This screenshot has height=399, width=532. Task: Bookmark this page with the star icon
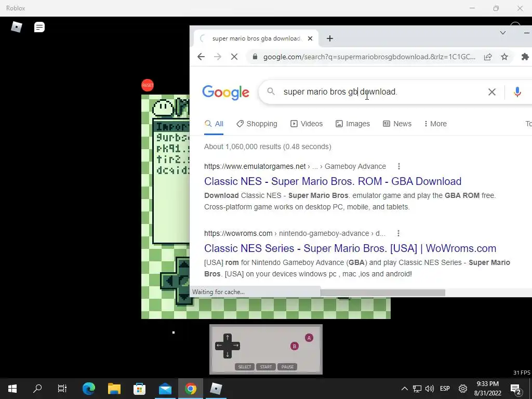pos(504,57)
